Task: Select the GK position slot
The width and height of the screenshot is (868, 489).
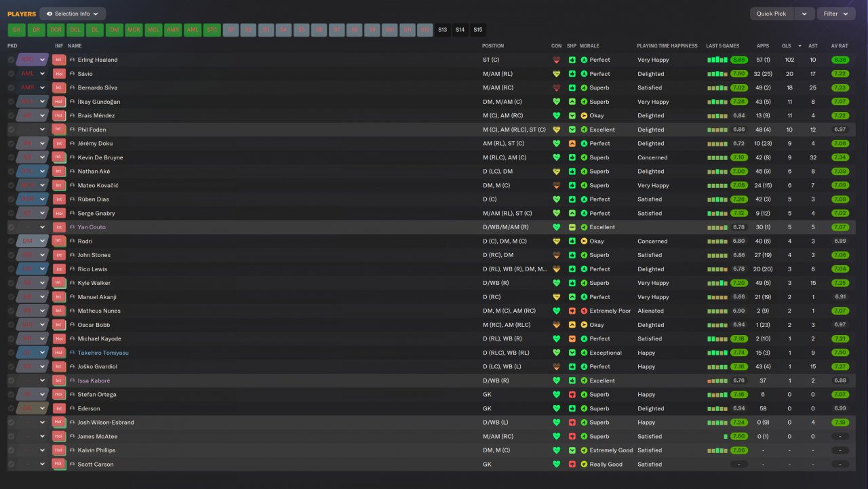Action: point(16,30)
